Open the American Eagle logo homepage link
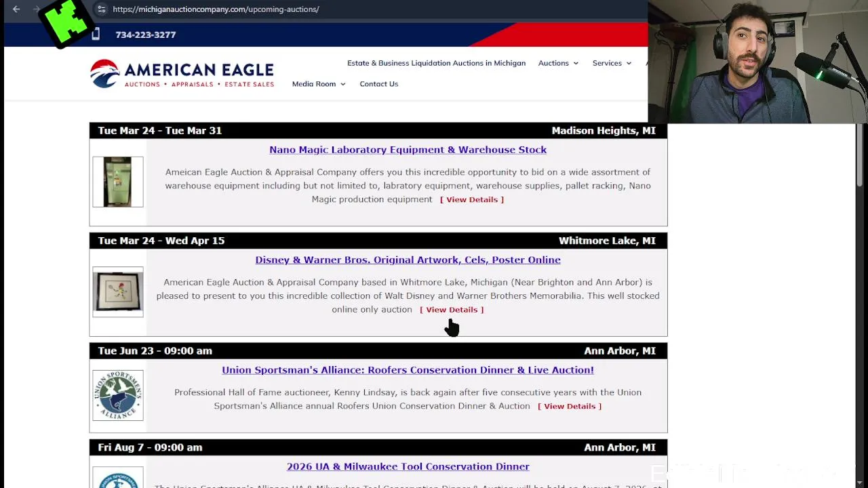Screen dimensions: 868x488 (x=182, y=74)
